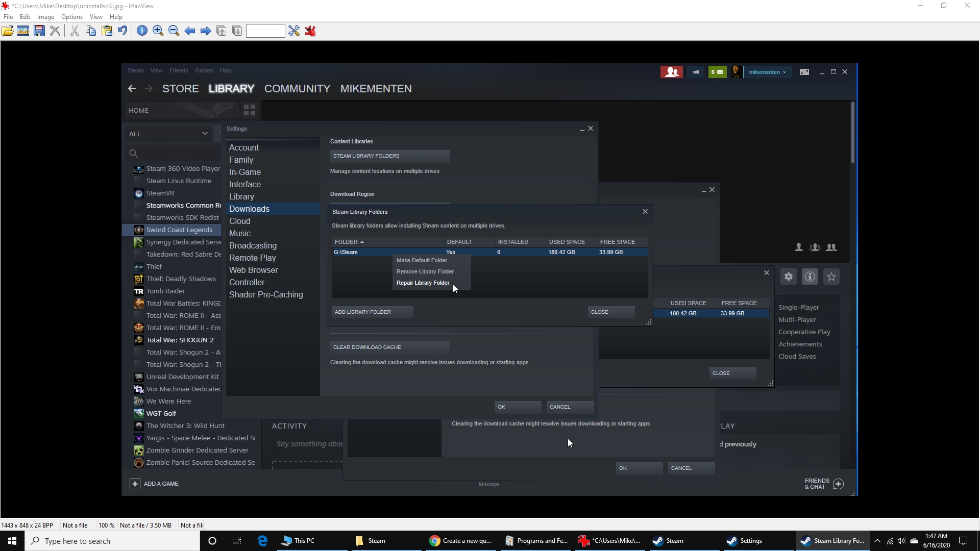Screen dimensions: 980x551
Task: Click the Big Picture mode icon in Steam
Action: (804, 72)
